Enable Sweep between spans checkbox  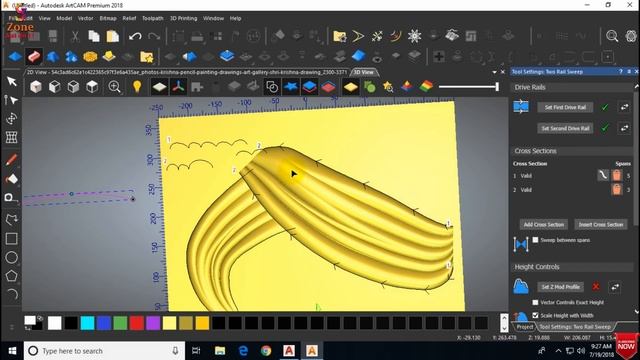pyautogui.click(x=535, y=240)
